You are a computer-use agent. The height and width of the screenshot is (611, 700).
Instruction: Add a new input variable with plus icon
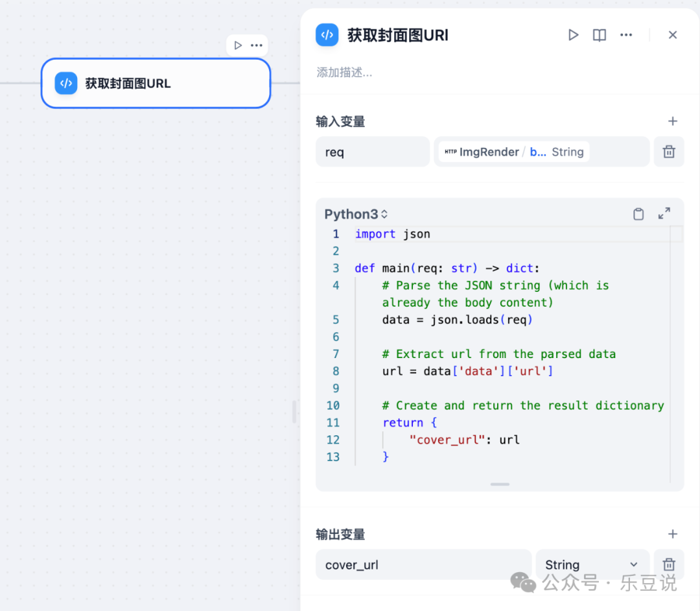tap(672, 121)
